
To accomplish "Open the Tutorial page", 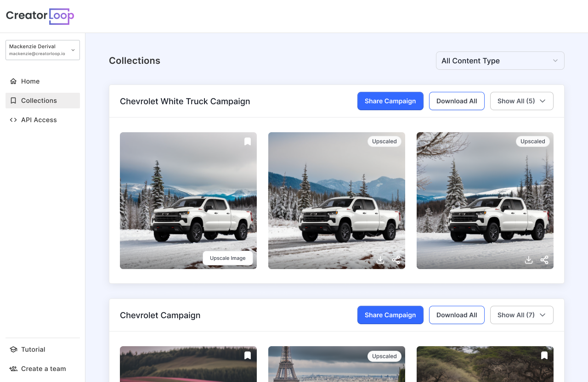I will click(x=43, y=349).
